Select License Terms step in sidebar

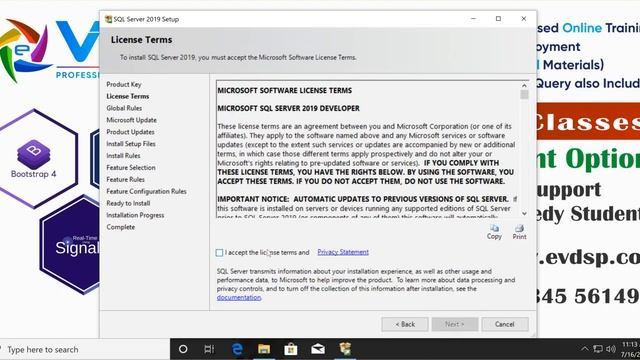click(x=128, y=96)
